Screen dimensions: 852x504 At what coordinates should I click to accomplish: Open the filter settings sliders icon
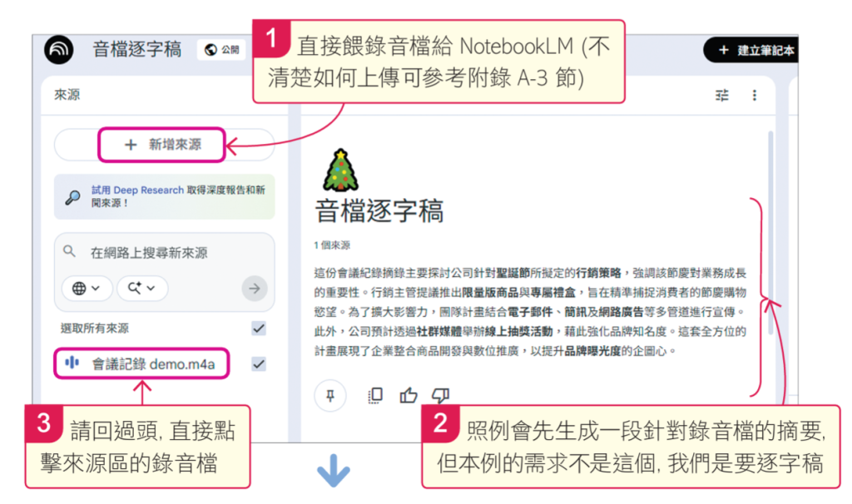click(x=721, y=96)
